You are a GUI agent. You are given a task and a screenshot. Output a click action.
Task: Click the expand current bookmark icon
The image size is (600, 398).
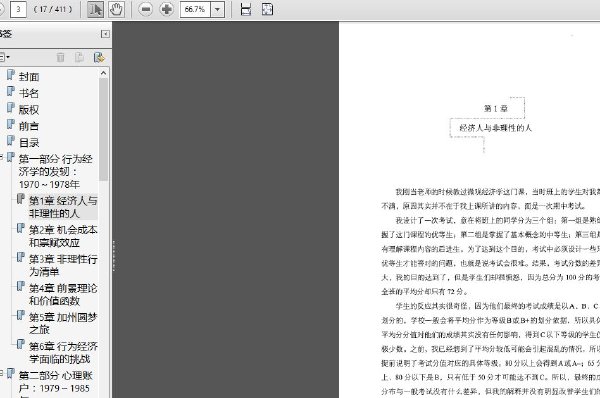click(99, 57)
